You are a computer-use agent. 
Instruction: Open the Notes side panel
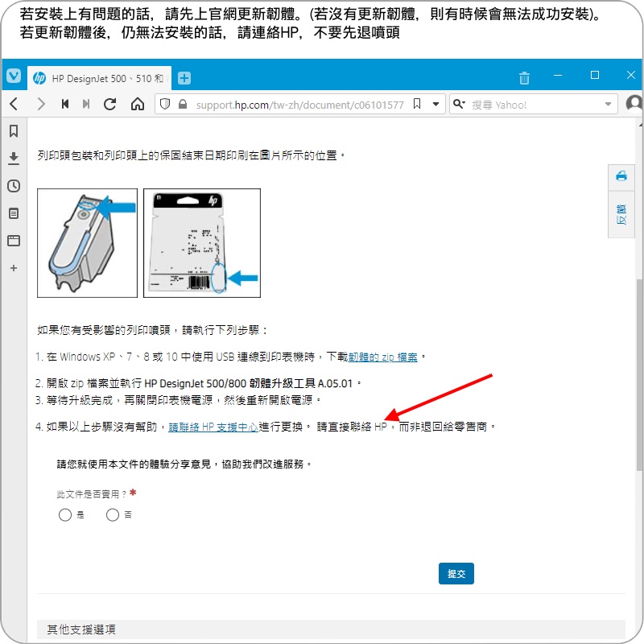[x=14, y=213]
